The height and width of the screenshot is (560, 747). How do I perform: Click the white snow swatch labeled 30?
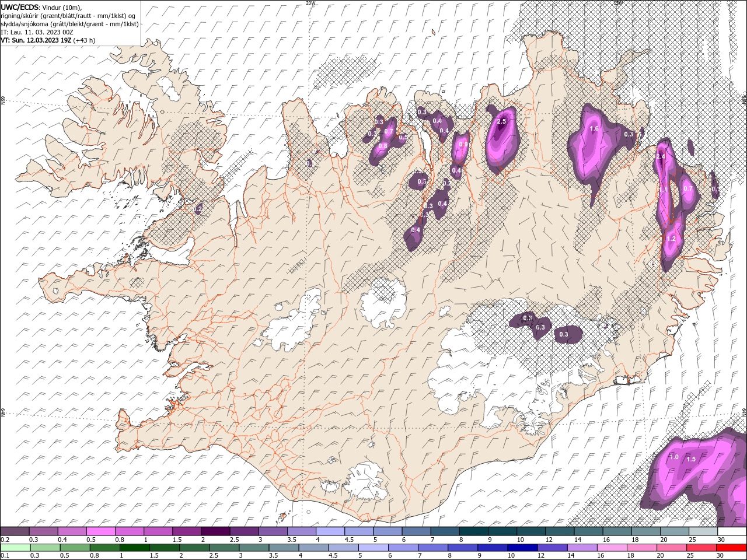click(732, 531)
